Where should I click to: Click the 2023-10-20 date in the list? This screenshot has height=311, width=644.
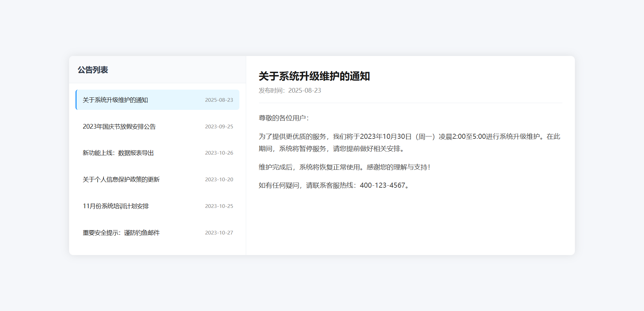pyautogui.click(x=219, y=180)
